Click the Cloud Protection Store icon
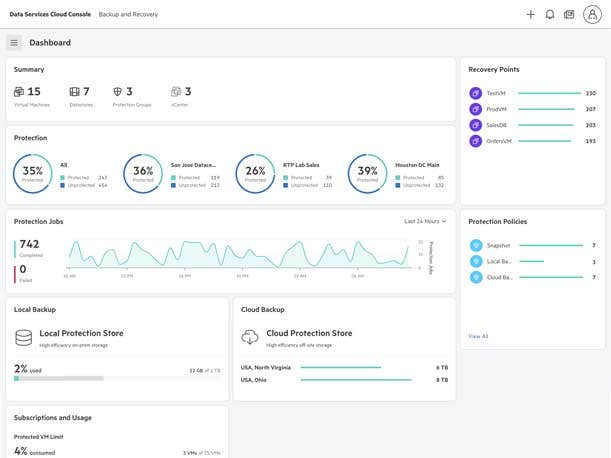Viewport: 611px width, 458px height. click(250, 337)
